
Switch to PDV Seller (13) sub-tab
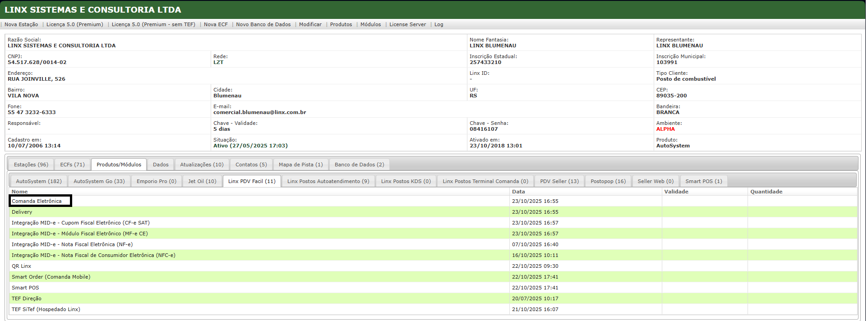[x=559, y=181]
